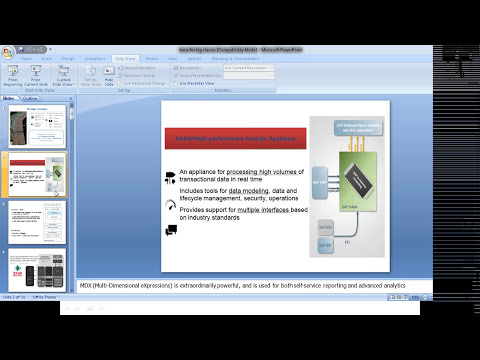
Task: Start Slide Show from status bar
Action: (x=405, y=297)
